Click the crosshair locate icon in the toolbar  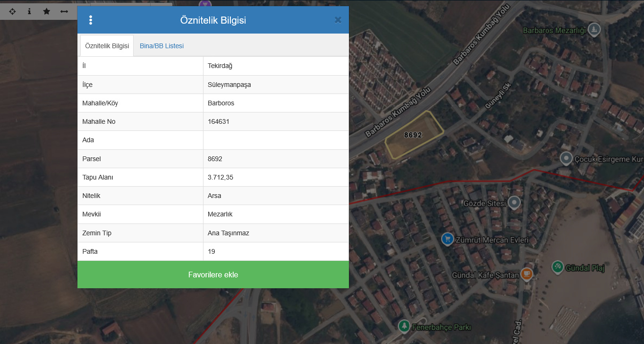(x=12, y=11)
